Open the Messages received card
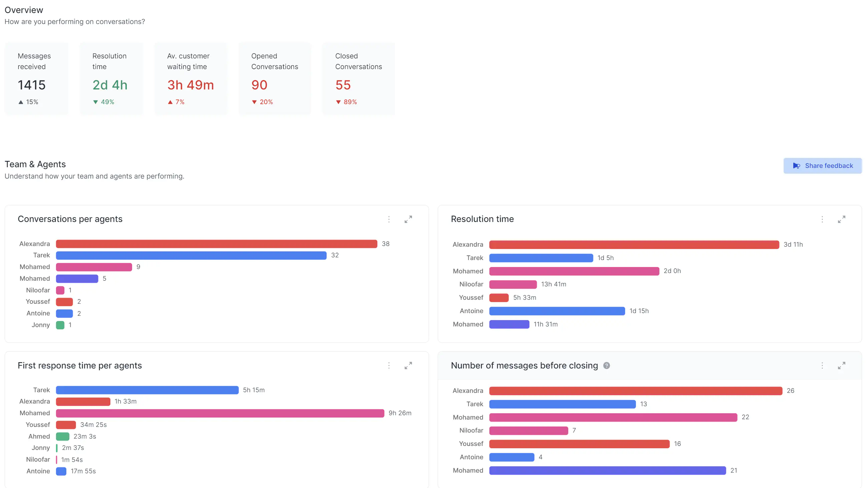Screen dimensions: 868x488 click(x=36, y=78)
